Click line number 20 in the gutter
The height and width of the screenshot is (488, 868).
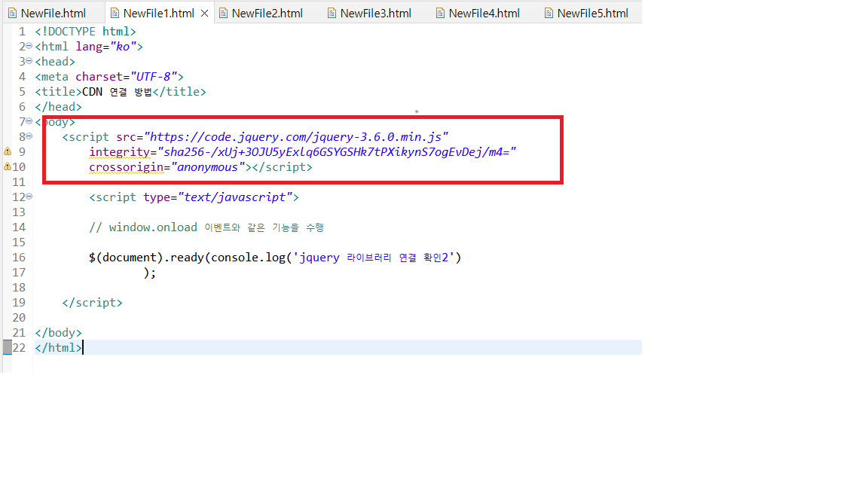tap(19, 318)
